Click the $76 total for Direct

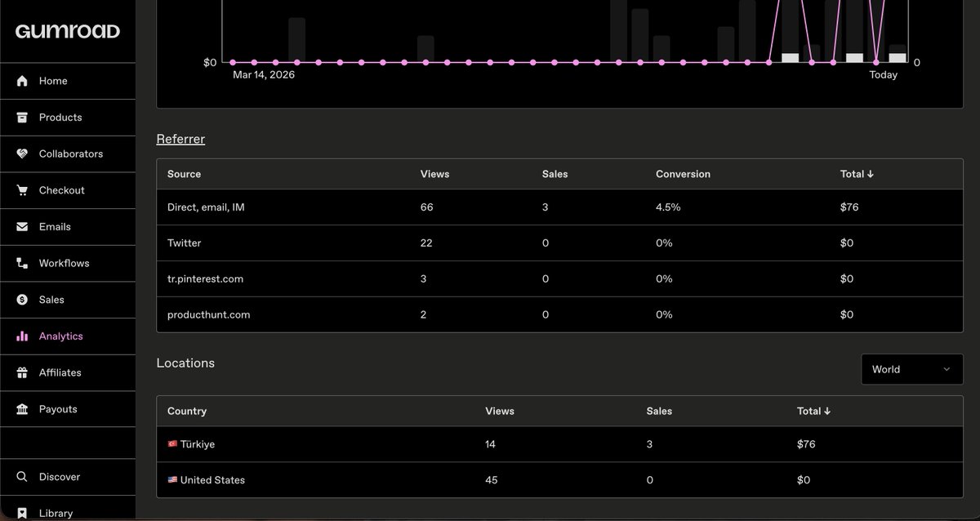(x=849, y=207)
